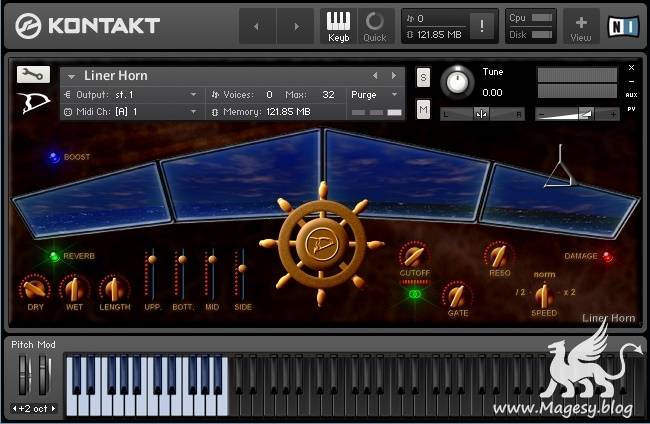Click the Max voices value 32
The height and width of the screenshot is (424, 650).
pos(328,95)
